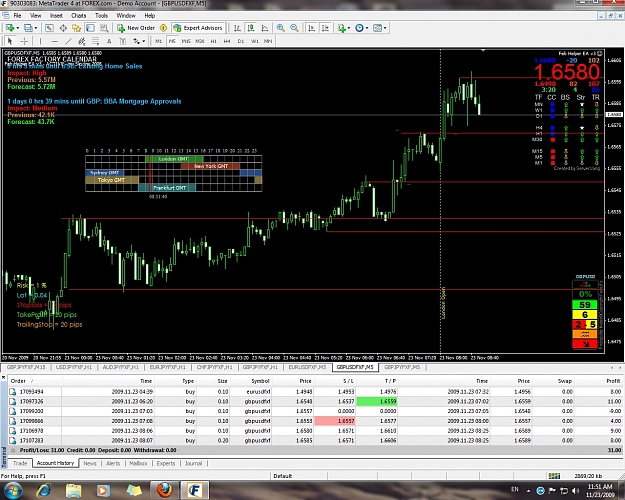Zoom out of the chart
Screen dimensions: 625x500
tap(294, 28)
